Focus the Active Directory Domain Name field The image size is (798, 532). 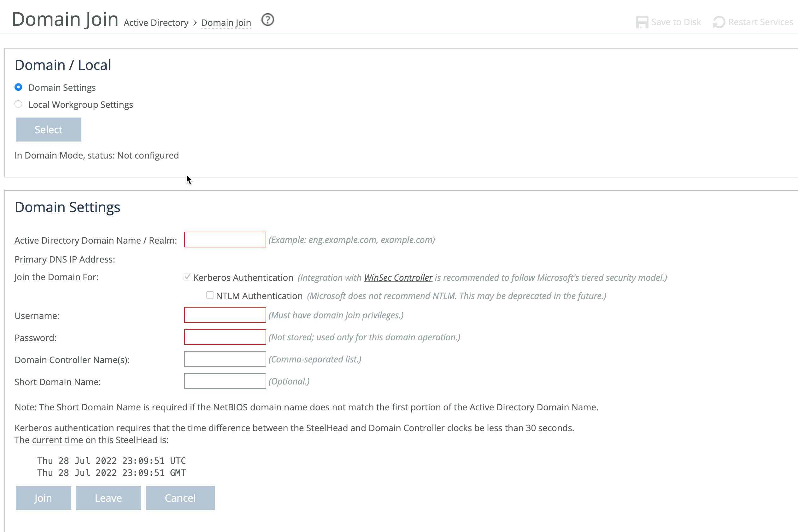tap(225, 240)
